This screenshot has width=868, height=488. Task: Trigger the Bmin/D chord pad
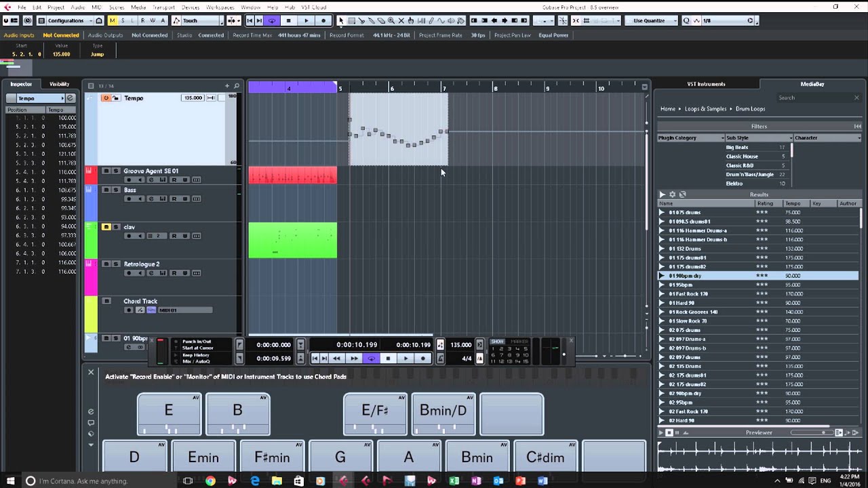443,412
